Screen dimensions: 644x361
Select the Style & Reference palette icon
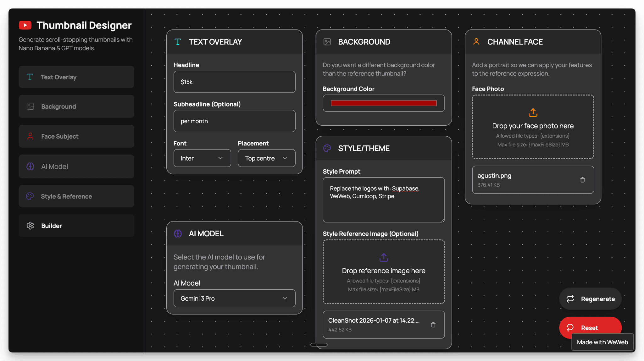[30, 196]
